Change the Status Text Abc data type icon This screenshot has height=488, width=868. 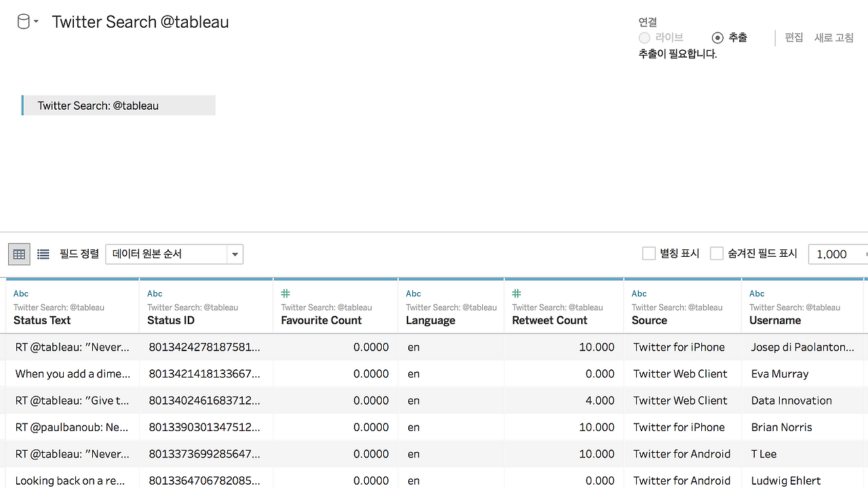(x=21, y=293)
